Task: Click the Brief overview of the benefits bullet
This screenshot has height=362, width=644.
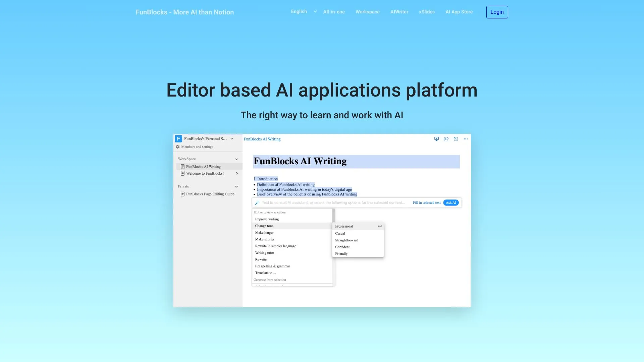Action: 307,194
